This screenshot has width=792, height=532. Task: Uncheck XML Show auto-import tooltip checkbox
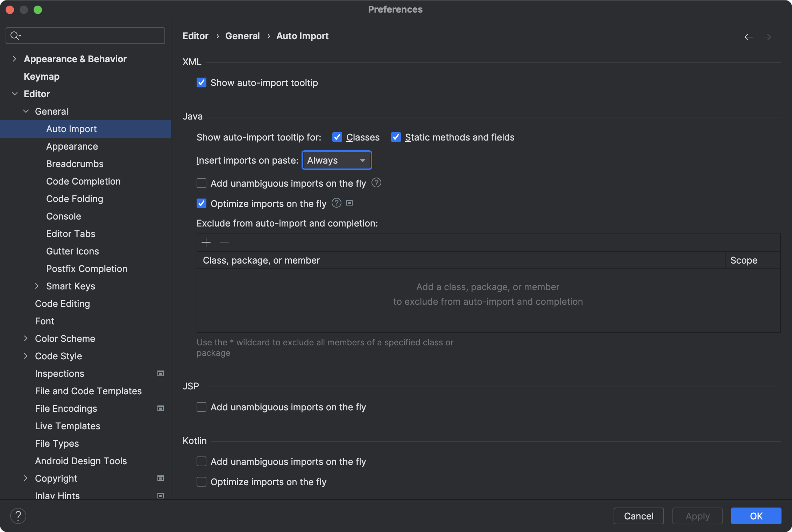201,83
